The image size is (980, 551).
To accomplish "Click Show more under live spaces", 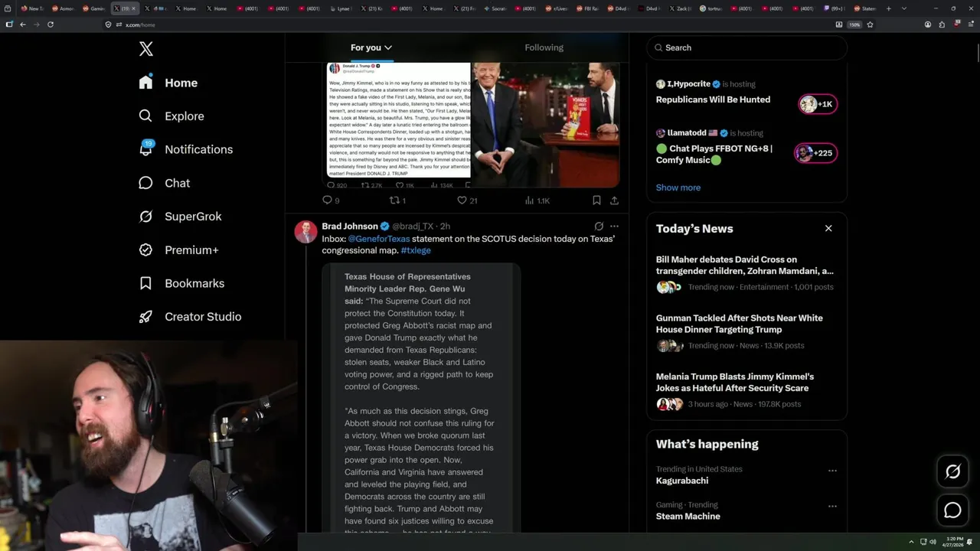I will pyautogui.click(x=678, y=187).
